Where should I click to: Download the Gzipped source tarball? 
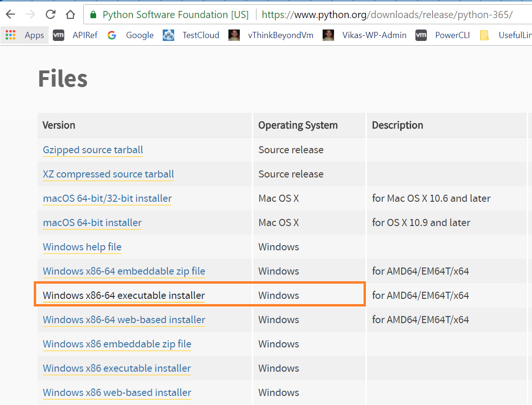(93, 150)
